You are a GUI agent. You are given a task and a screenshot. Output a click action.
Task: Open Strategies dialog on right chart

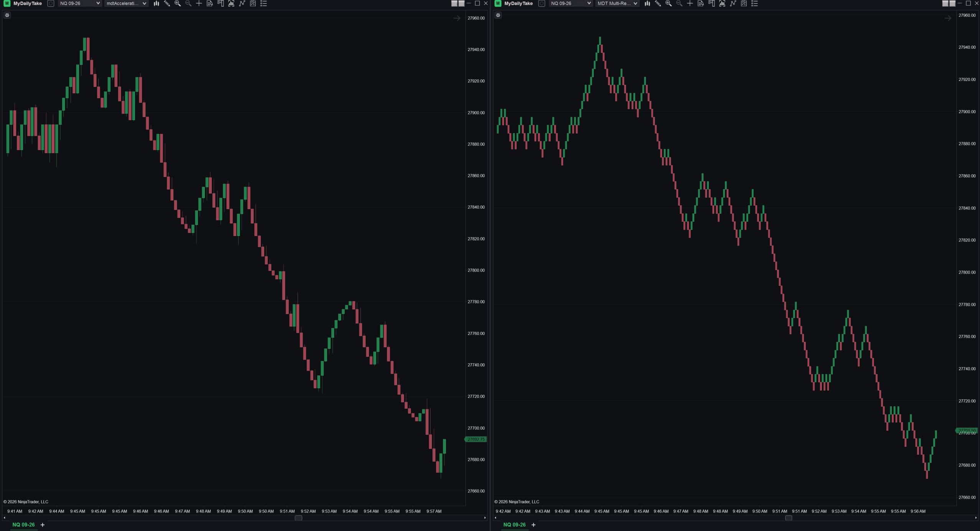point(744,3)
